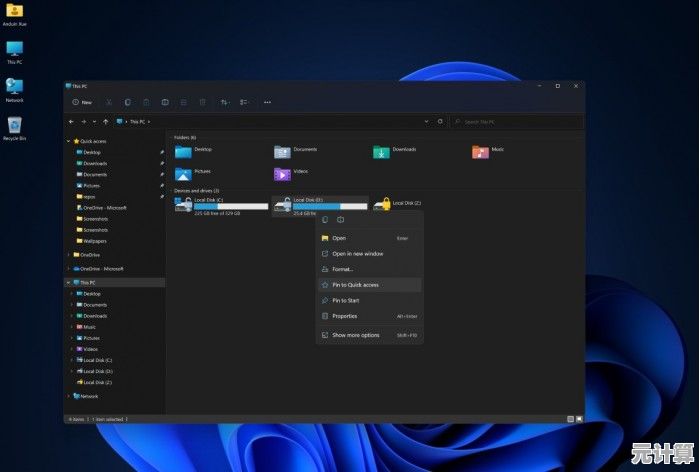
Task: Open the Sort options dropdown in toolbar
Action: [224, 102]
